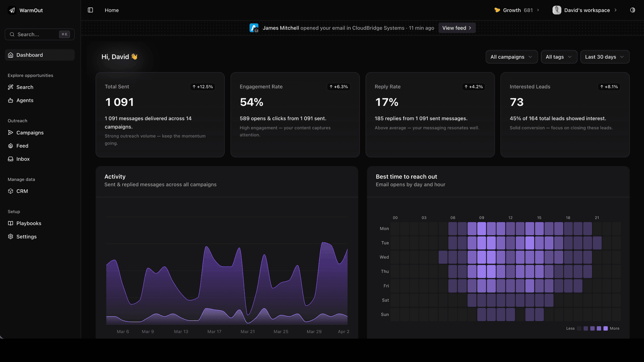Open the James Mitchell notification link
Screen dimensions: 644x362
(281, 28)
